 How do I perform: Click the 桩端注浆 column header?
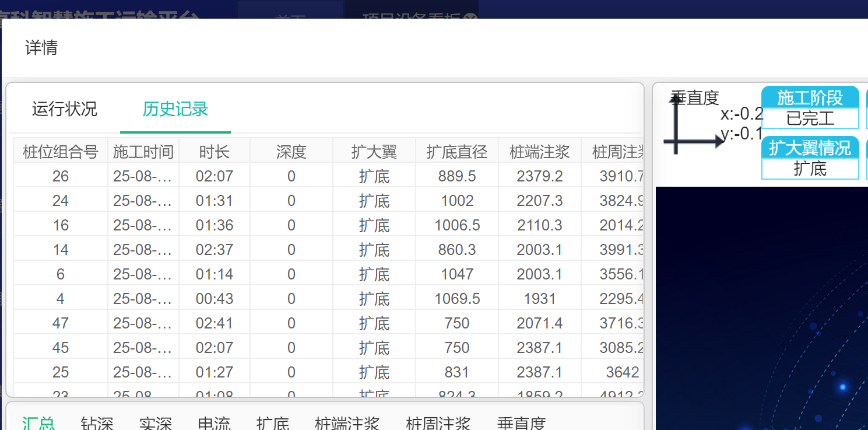pyautogui.click(x=540, y=152)
